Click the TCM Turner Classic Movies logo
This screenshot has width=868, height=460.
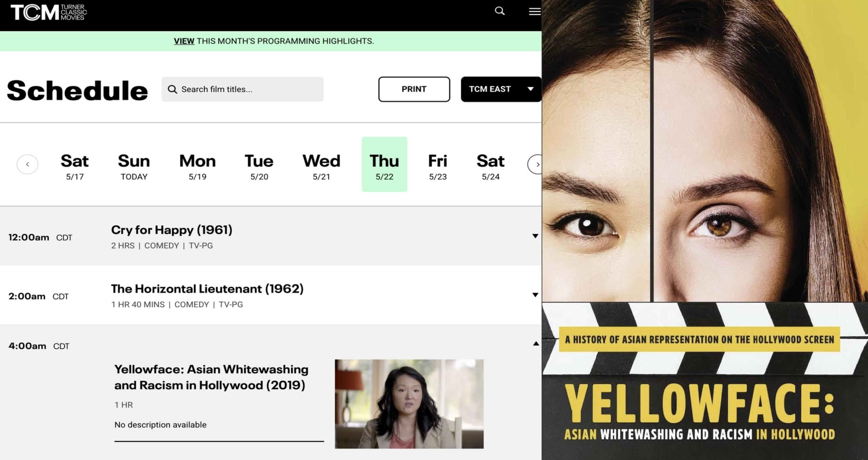[49, 12]
